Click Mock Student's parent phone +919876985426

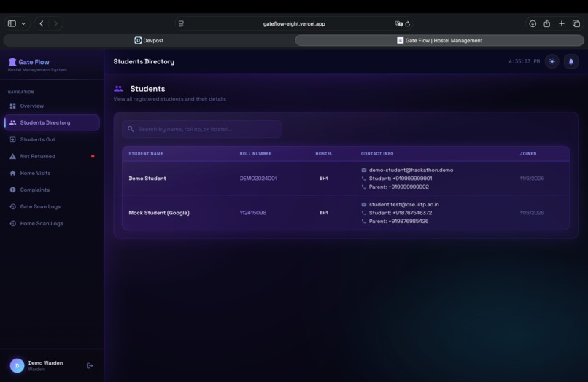click(x=409, y=221)
